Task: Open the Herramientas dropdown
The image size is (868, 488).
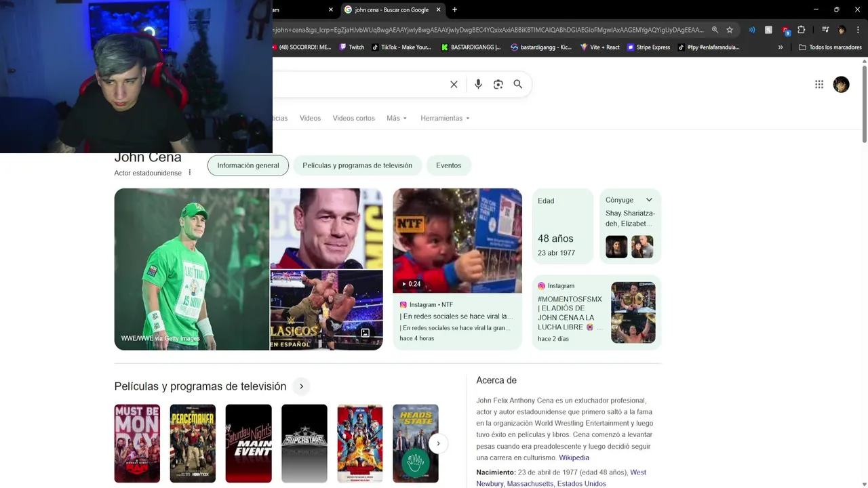Action: coord(445,118)
